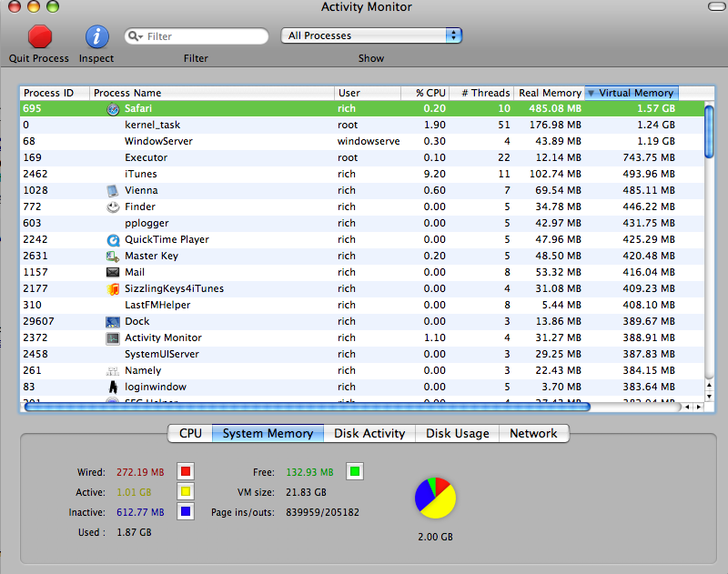The image size is (728, 574).
Task: Select the Executor process row
Action: click(362, 157)
